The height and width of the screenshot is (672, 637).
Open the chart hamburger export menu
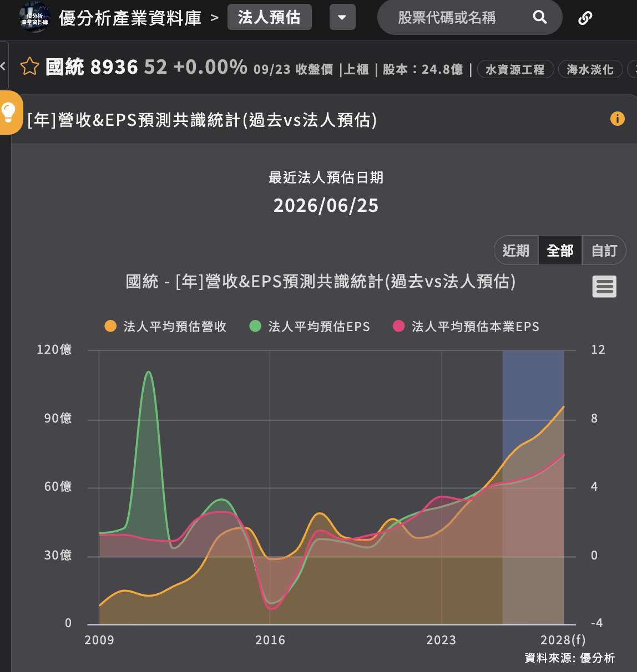pyautogui.click(x=604, y=287)
